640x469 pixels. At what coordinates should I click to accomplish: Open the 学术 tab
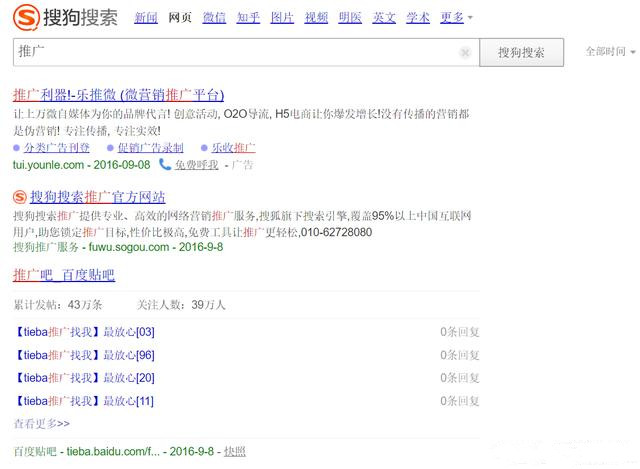[418, 18]
